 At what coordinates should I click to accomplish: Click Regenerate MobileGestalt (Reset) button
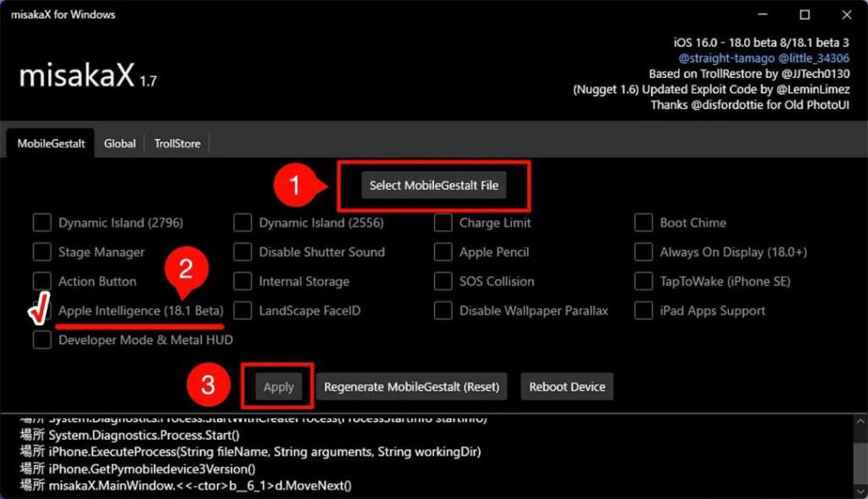[x=412, y=387]
